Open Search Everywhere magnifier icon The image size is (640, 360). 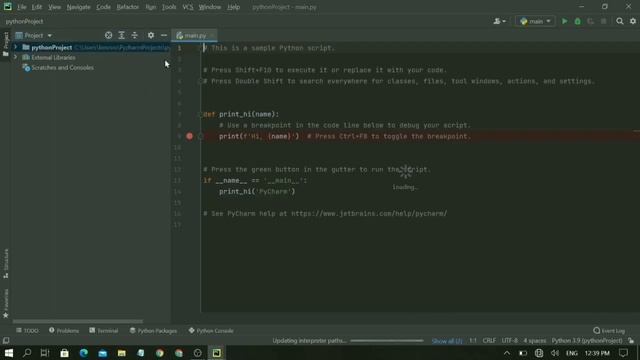(x=620, y=21)
